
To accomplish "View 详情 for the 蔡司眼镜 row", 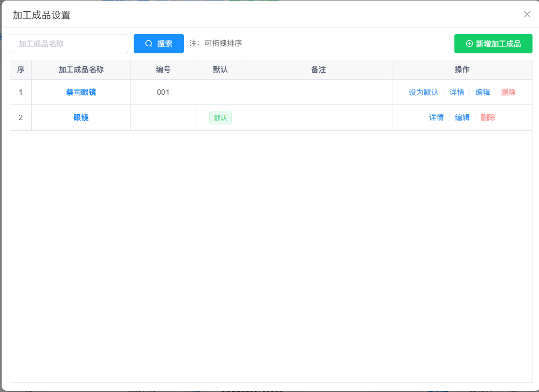I will (x=457, y=92).
